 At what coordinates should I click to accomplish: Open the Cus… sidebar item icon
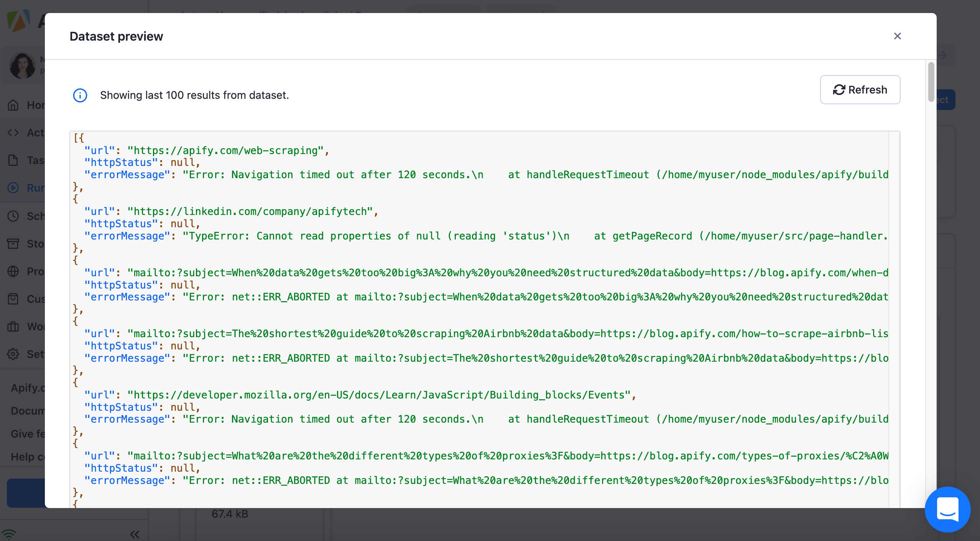coord(13,299)
